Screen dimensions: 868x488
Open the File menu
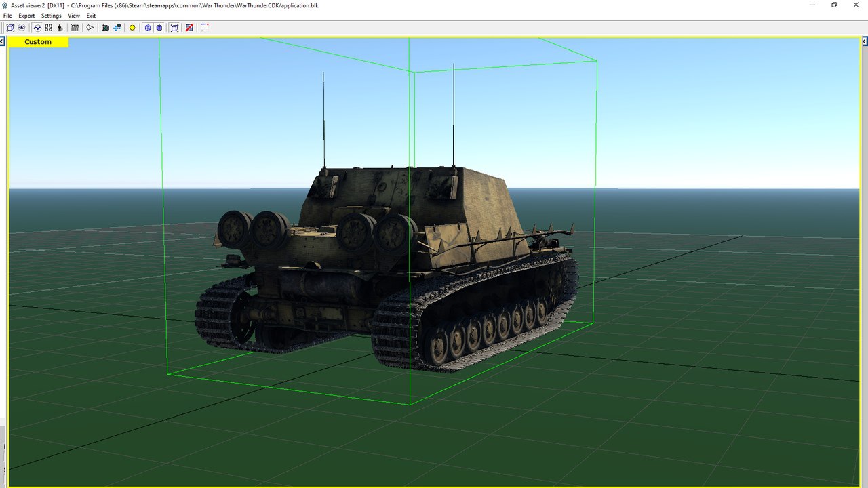(x=7, y=16)
